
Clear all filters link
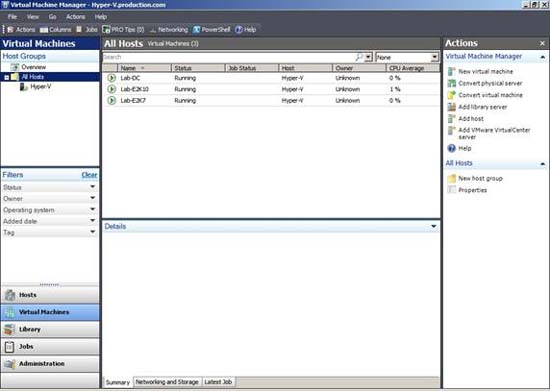89,175
